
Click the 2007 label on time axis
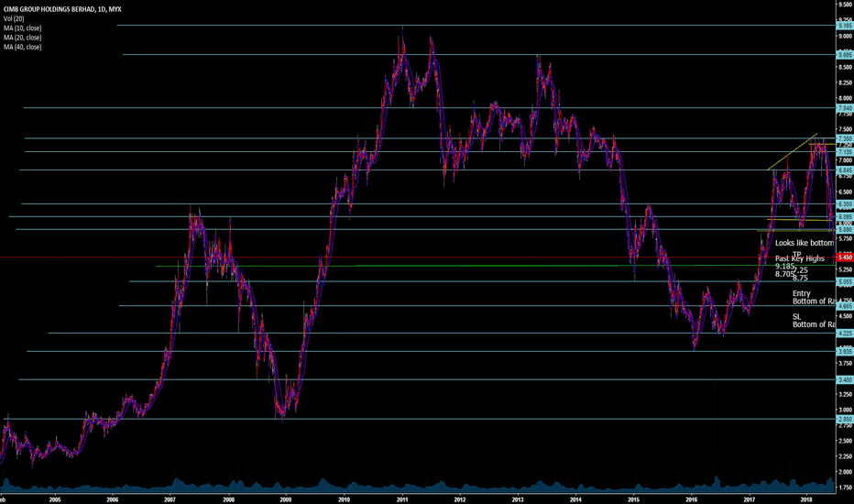(170, 499)
